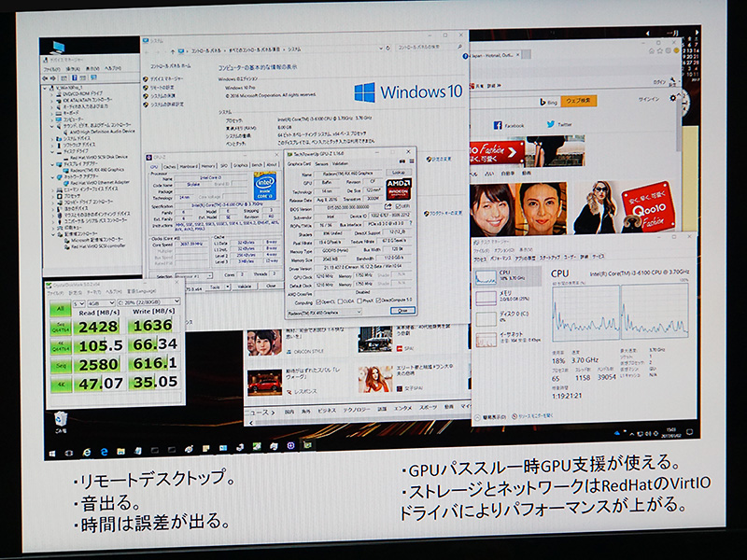
Task: Click the green taskbar icon at the far right
Action: (x=307, y=445)
